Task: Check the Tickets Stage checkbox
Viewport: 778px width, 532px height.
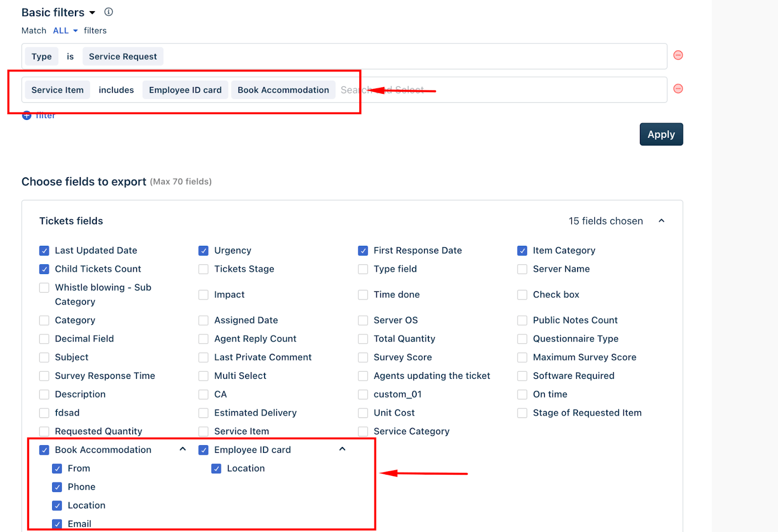Action: (203, 269)
